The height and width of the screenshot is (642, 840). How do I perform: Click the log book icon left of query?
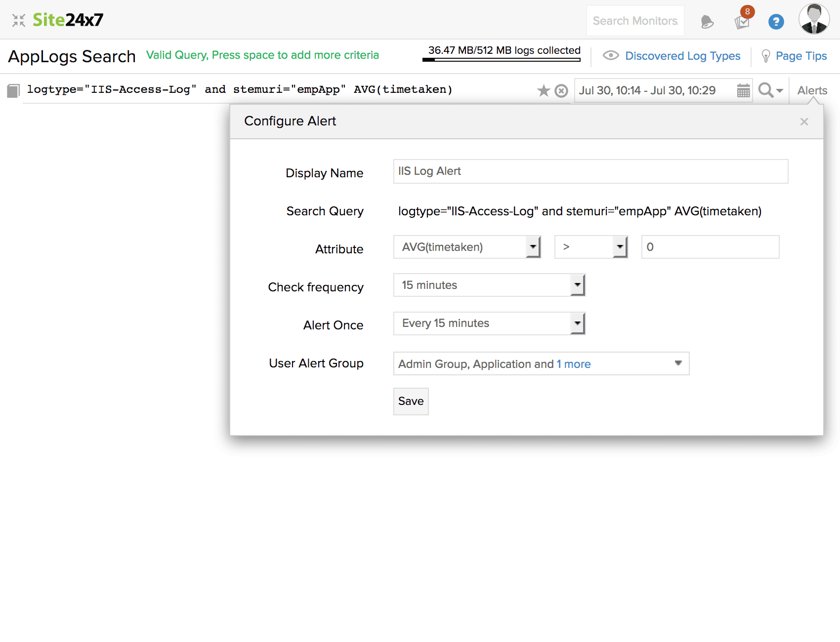pyautogui.click(x=13, y=90)
